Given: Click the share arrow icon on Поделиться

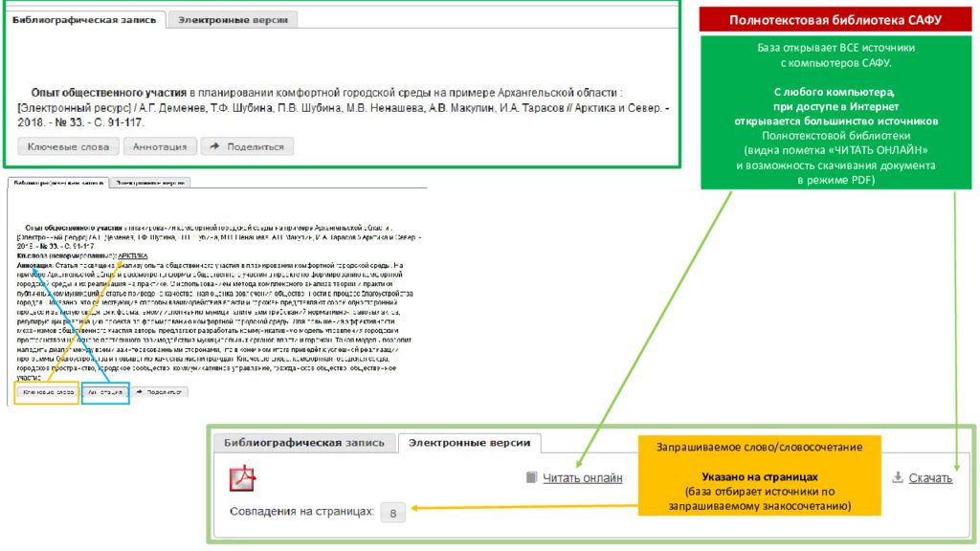Looking at the screenshot, I should (214, 146).
